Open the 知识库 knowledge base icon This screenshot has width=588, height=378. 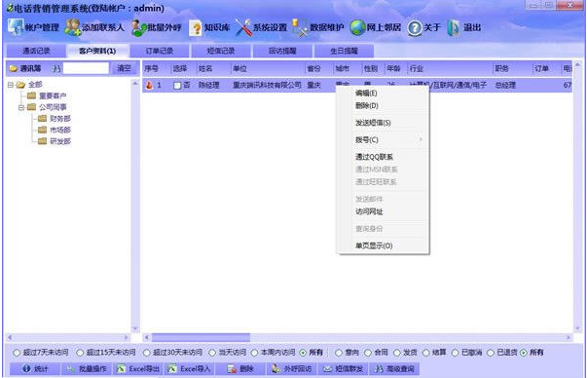point(196,28)
